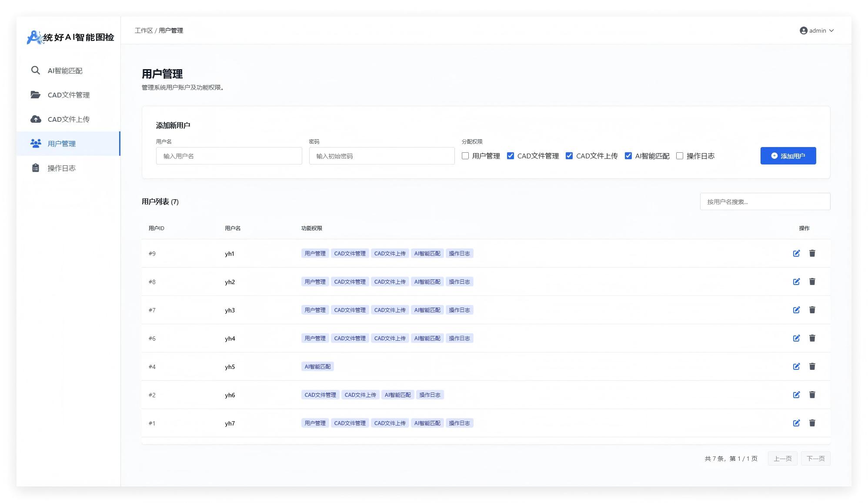Click the user ID #6 cell
Screen dimensions: 868x503
tap(152, 339)
